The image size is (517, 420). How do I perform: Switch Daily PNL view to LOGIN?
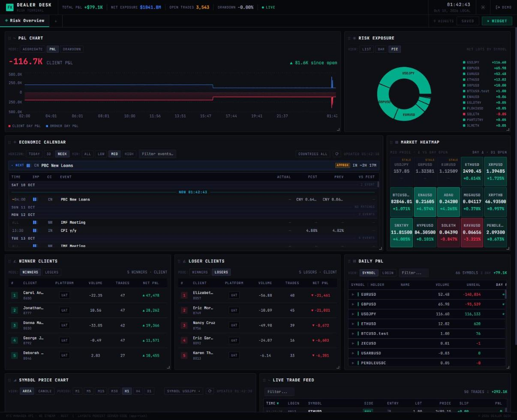click(388, 273)
